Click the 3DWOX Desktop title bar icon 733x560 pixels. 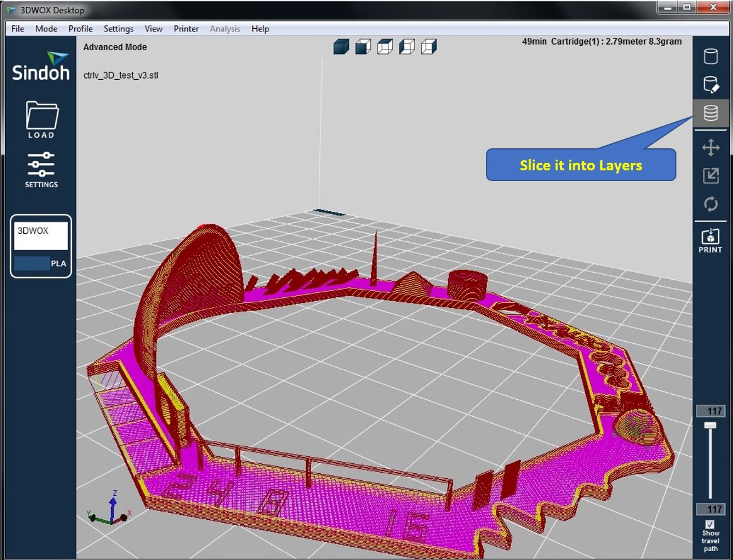click(x=11, y=10)
